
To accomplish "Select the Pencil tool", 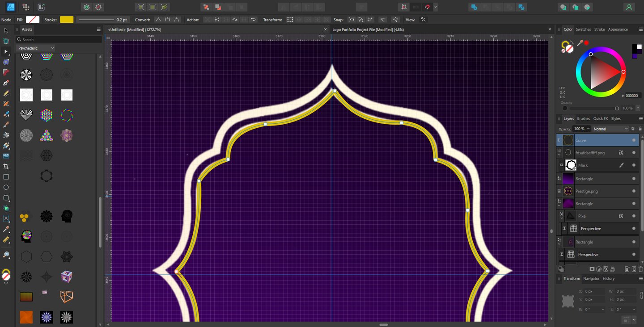I will click(x=6, y=93).
